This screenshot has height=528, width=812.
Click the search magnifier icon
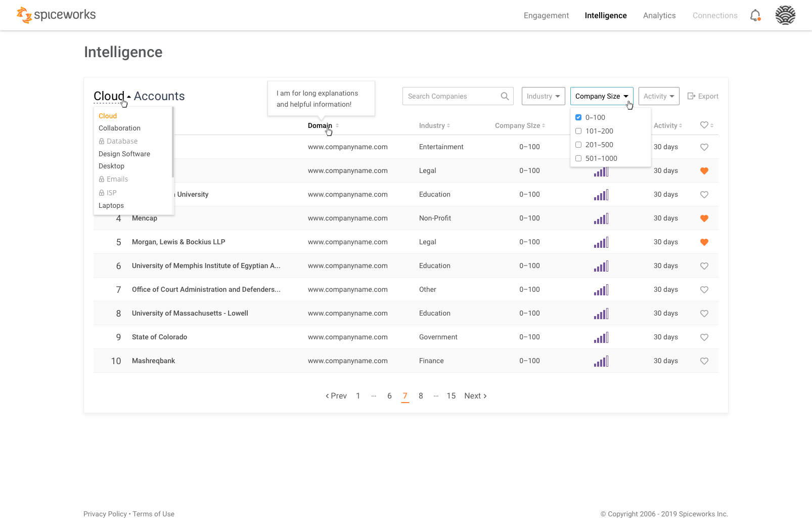click(505, 96)
